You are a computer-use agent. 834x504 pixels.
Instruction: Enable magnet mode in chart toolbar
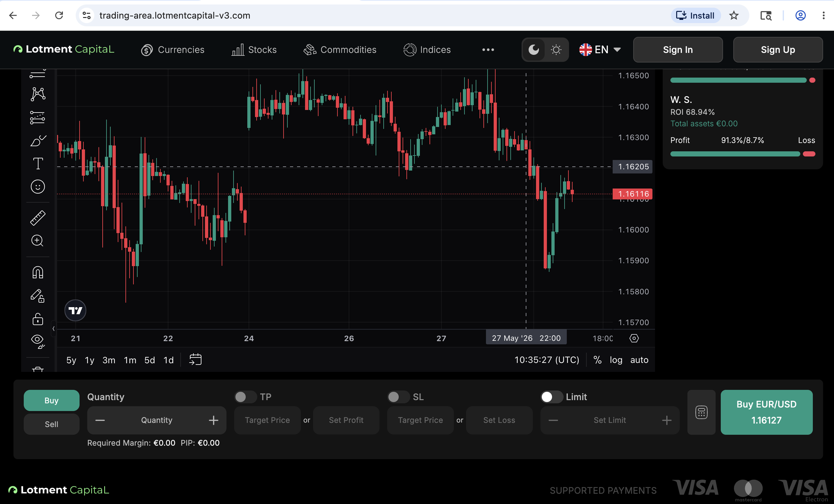[38, 273]
